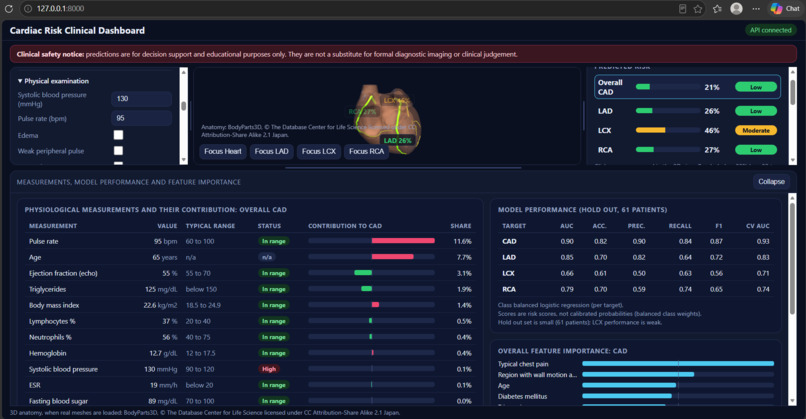Click the site information icon in the address bar

(x=28, y=9)
